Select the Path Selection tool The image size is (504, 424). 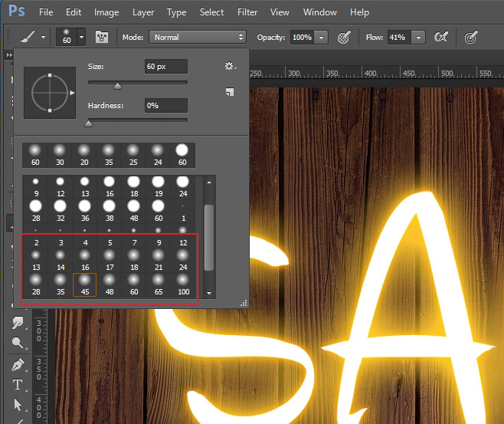point(18,404)
